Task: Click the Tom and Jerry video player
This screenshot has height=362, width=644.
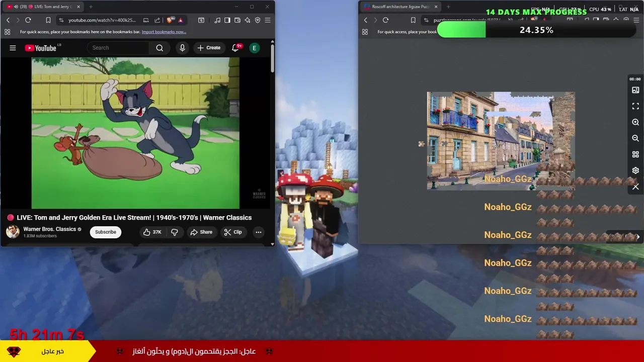Action: tap(135, 133)
